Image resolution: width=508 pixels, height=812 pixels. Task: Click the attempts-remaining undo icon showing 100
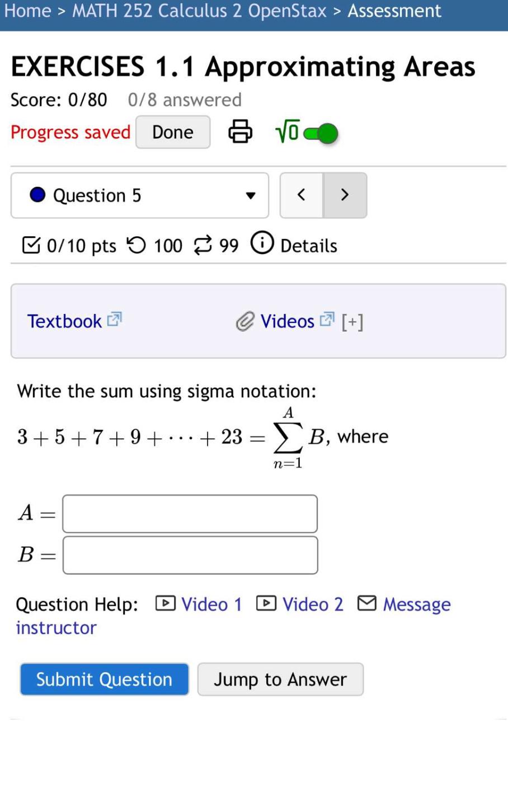point(136,244)
